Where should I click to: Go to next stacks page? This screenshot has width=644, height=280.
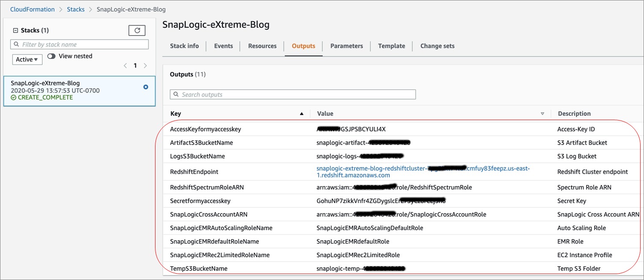click(x=145, y=66)
